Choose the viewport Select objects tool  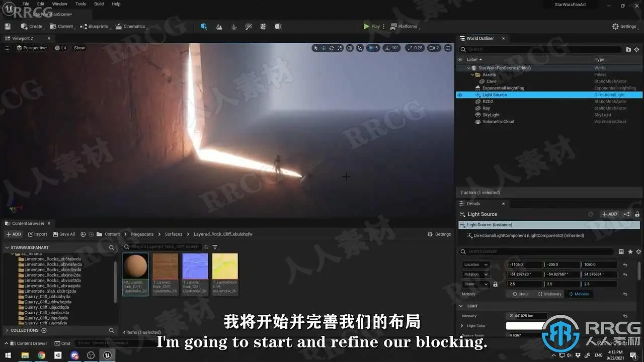[315, 48]
